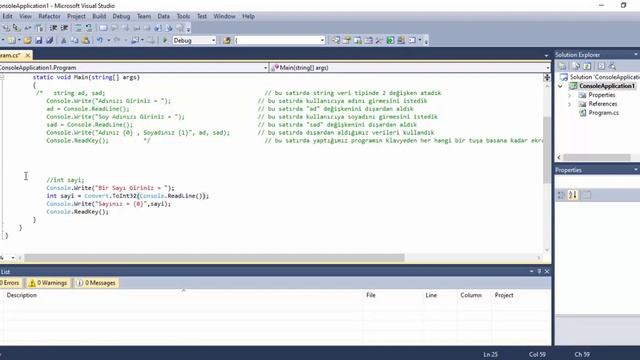Toggle the 0 Errors filter
The height and width of the screenshot is (360, 640).
coord(10,283)
